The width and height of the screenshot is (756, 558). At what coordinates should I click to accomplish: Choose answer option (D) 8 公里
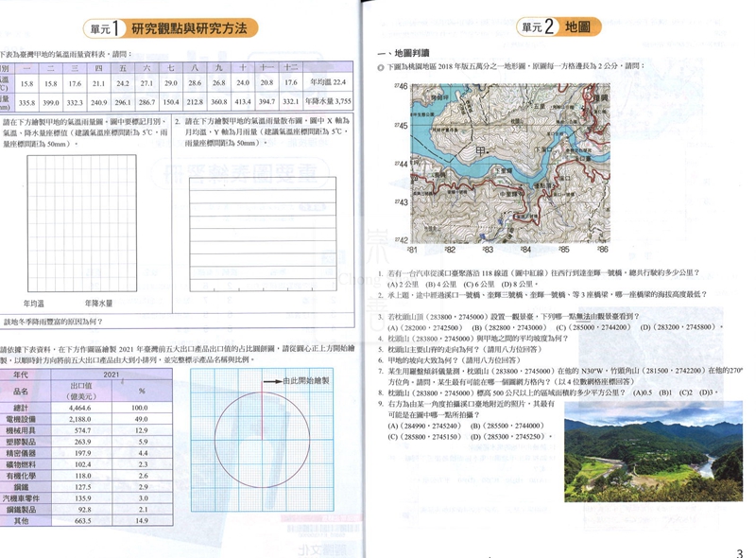pos(517,284)
